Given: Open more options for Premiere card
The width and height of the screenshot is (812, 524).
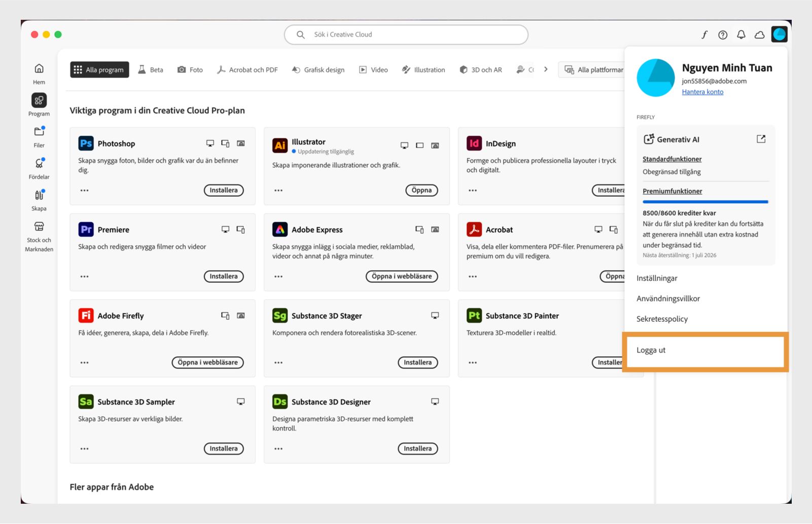Looking at the screenshot, I should click(x=84, y=277).
